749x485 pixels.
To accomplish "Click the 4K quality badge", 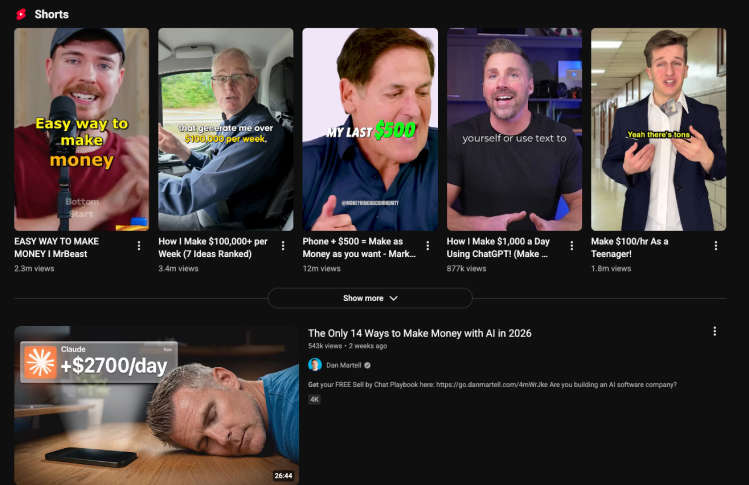I will coord(314,399).
